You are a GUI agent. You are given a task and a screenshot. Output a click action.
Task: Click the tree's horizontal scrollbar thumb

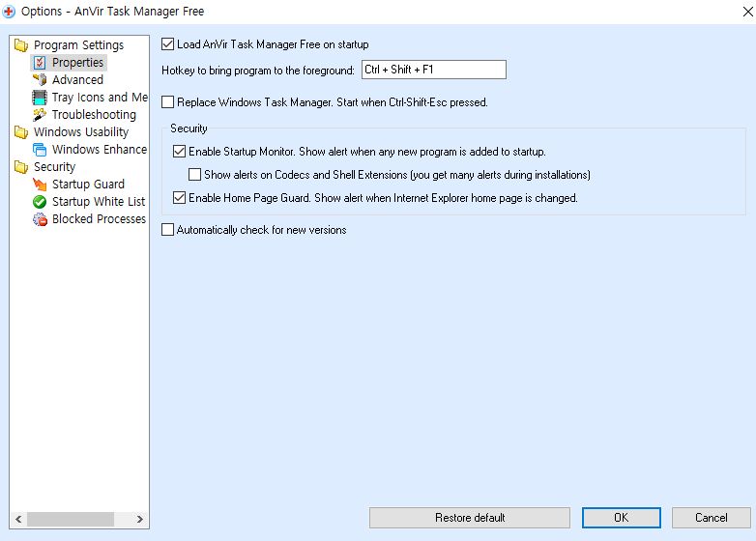point(71,520)
